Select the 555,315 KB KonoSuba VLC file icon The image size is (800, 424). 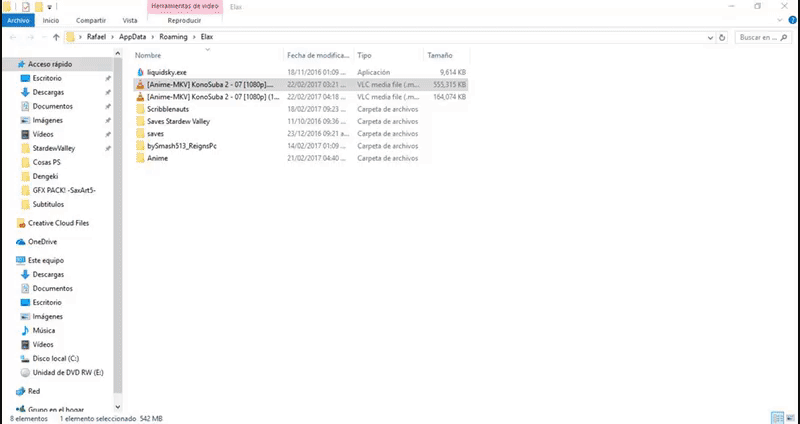(x=141, y=85)
